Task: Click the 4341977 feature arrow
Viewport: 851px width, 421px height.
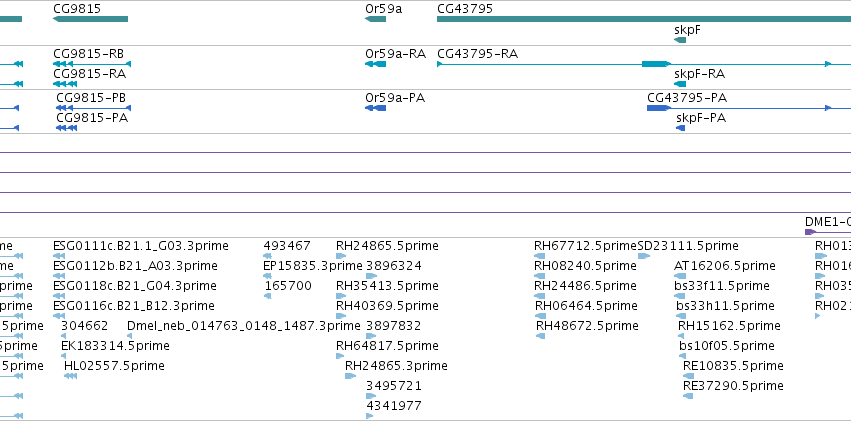Action: [x=370, y=416]
